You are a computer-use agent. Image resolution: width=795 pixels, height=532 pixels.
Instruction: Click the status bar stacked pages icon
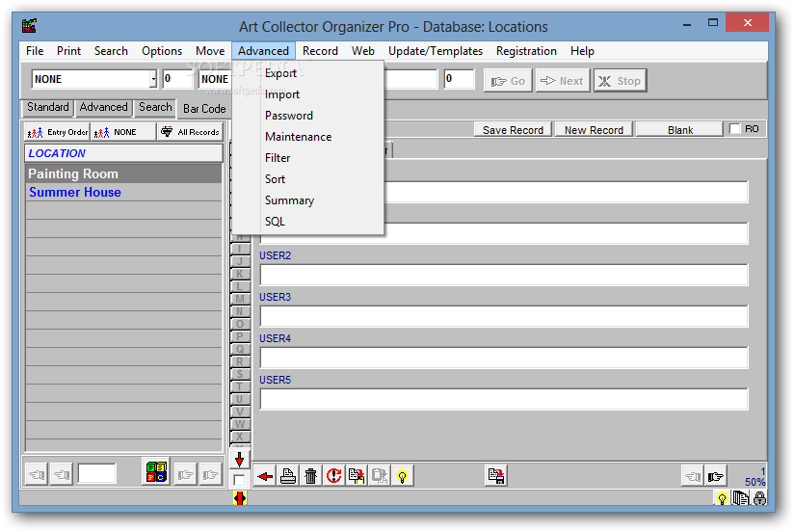[x=741, y=498]
